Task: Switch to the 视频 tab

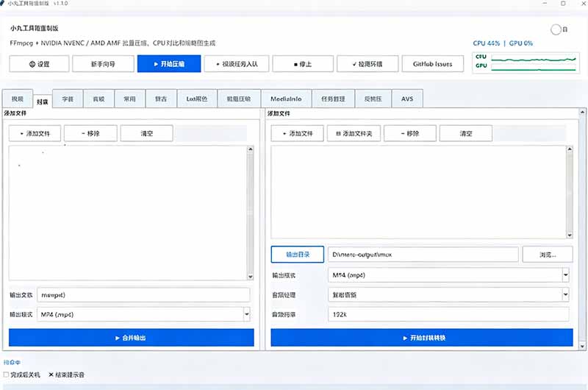Action: (x=17, y=99)
